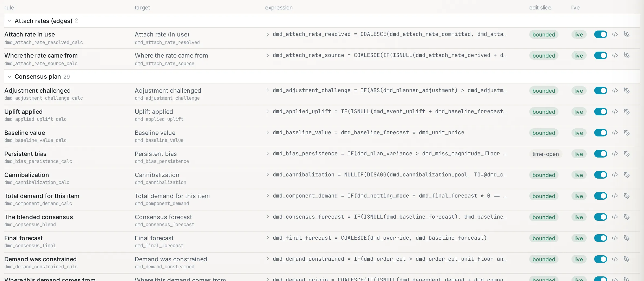Image resolution: width=644 pixels, height=281 pixels.
Task: Click the target column header
Action: tap(142, 8)
